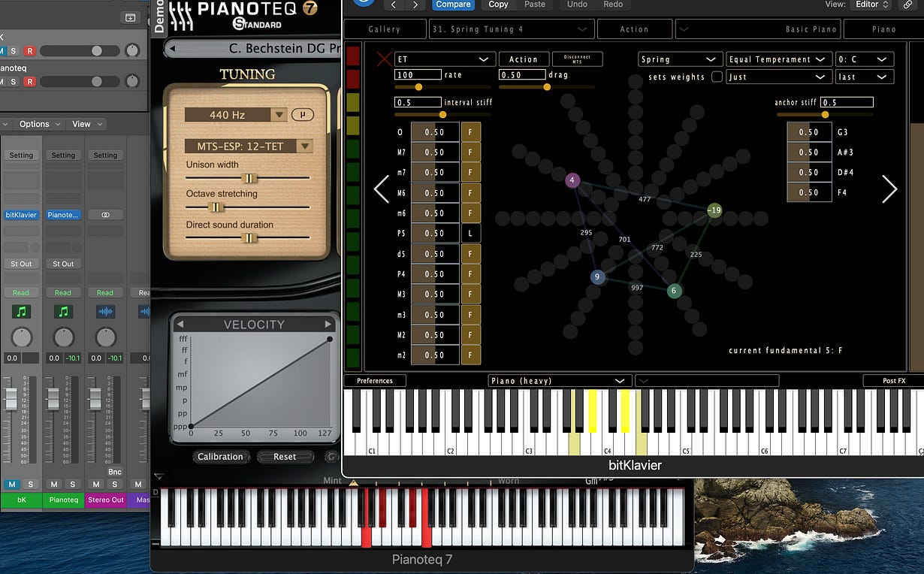
Task: Click bK channel pan knob
Action: point(21,337)
